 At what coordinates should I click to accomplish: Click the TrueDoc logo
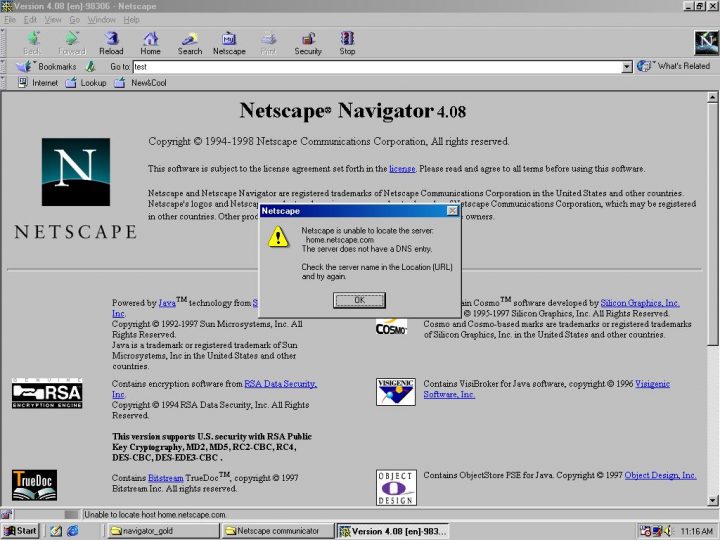point(34,485)
